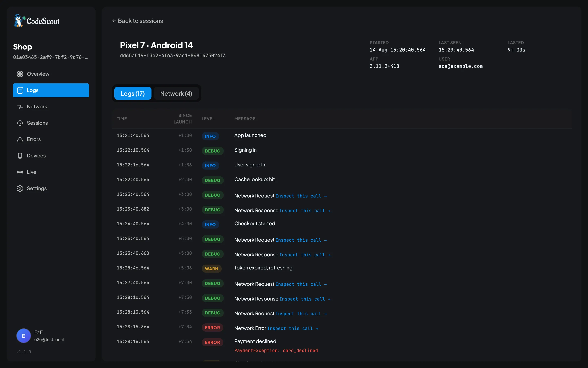588x368 pixels.
Task: Open Errors page from sidebar
Action: (51, 139)
